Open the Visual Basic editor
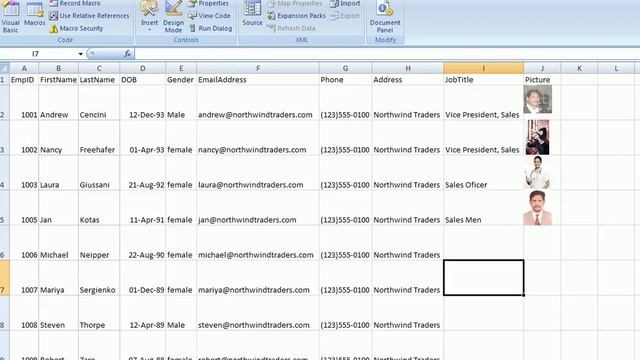Image resolution: width=640 pixels, height=360 pixels. 11,17
